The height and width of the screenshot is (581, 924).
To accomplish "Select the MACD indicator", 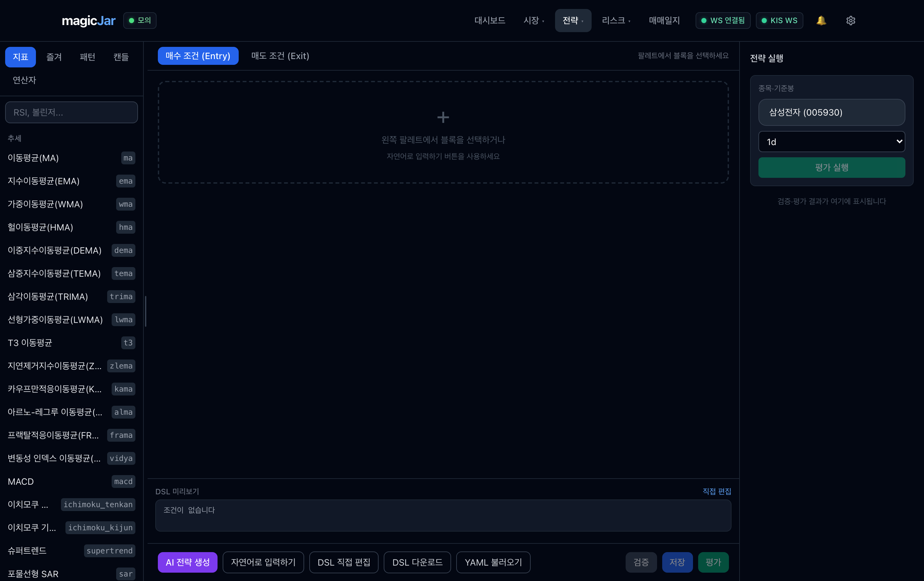I will pyautogui.click(x=71, y=481).
